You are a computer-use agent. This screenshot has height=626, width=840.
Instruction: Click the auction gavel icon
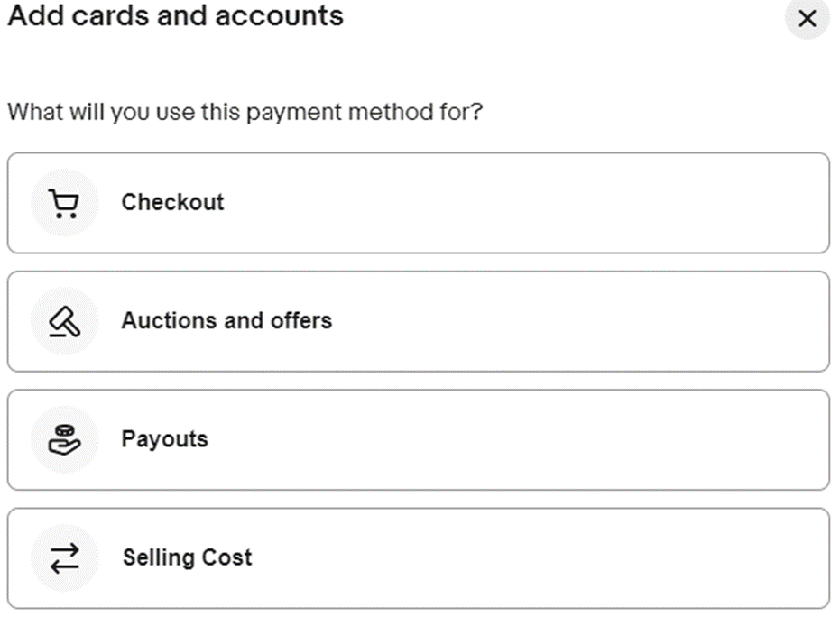click(65, 321)
